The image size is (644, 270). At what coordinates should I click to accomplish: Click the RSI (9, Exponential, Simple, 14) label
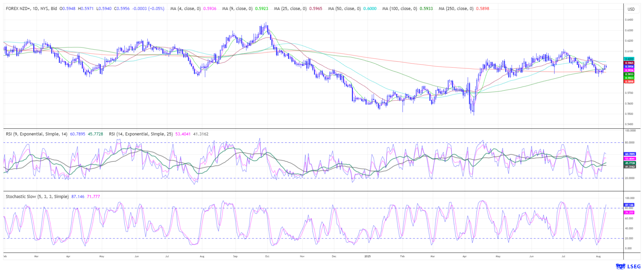click(37, 134)
